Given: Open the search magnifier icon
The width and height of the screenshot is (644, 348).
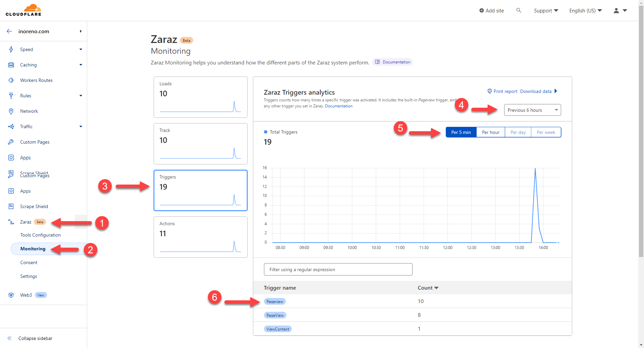Looking at the screenshot, I should click(x=519, y=10).
